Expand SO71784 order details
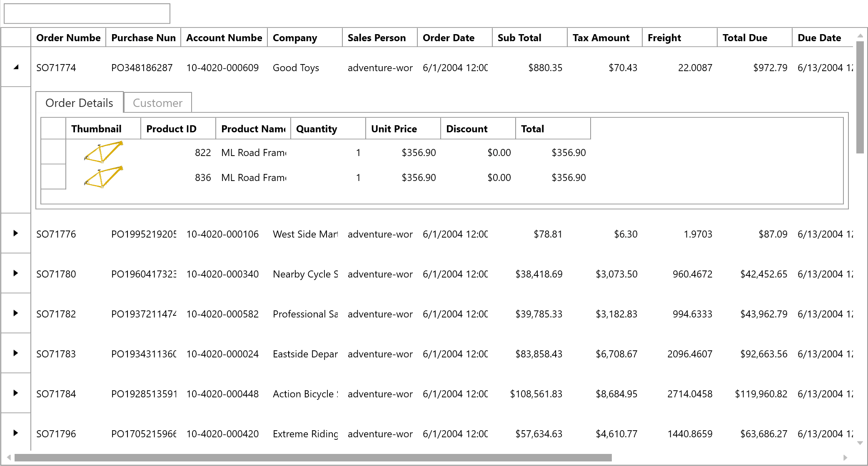868x466 pixels. [16, 393]
